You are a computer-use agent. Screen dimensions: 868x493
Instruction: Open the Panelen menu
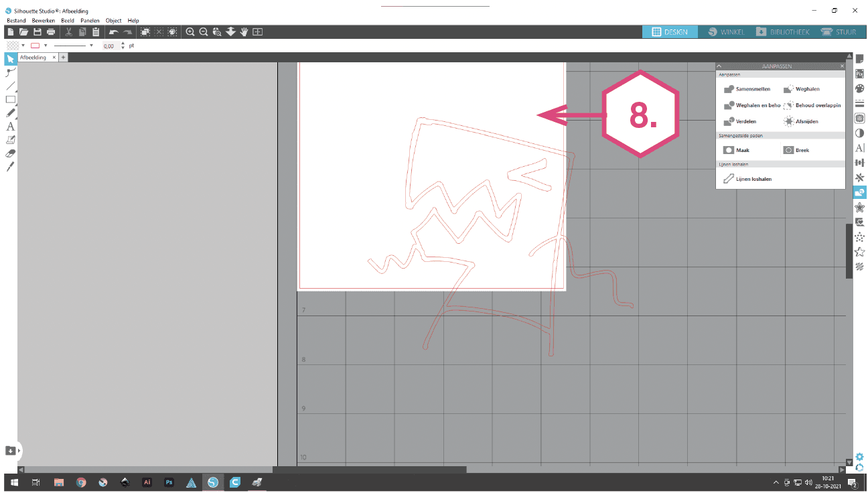click(90, 21)
